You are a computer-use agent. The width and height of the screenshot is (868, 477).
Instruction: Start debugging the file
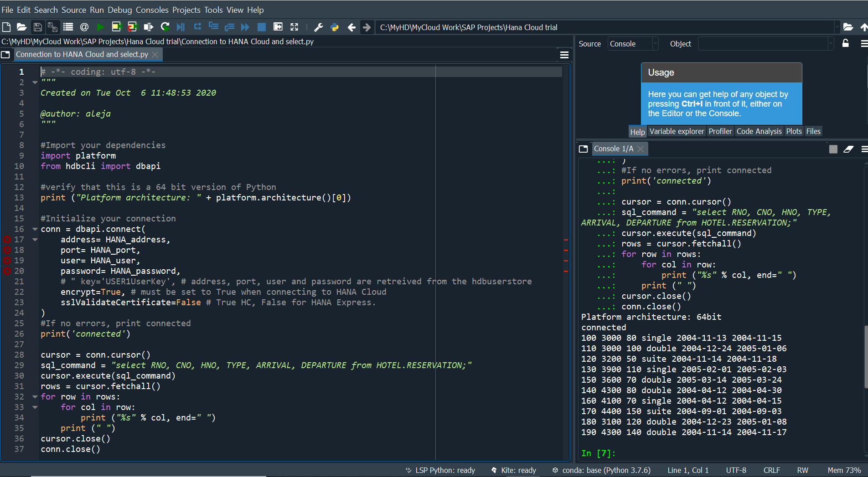click(181, 27)
